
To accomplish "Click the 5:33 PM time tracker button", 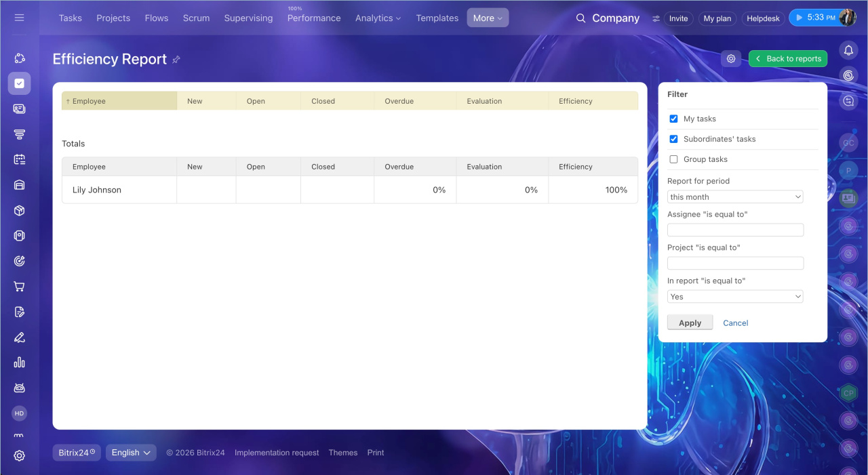I will pyautogui.click(x=814, y=18).
